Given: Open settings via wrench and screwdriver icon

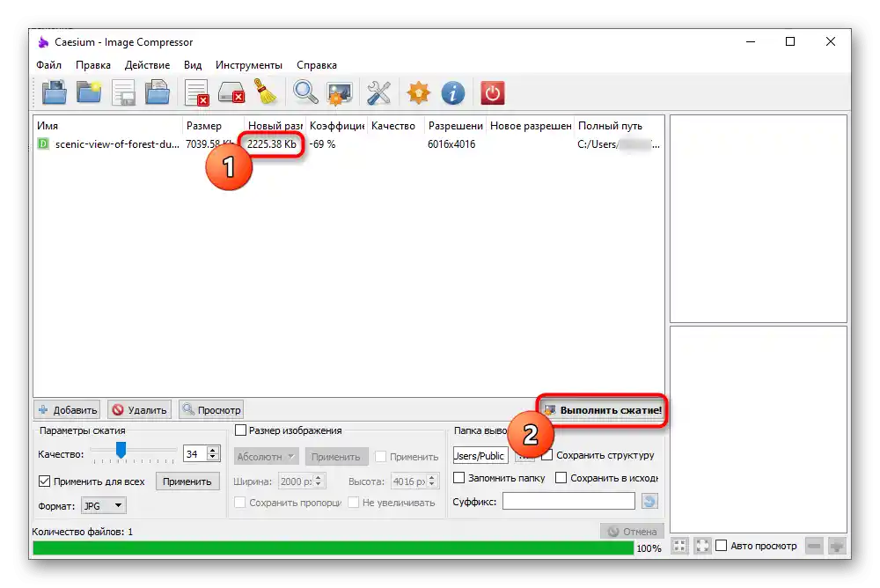Looking at the screenshot, I should pos(378,92).
